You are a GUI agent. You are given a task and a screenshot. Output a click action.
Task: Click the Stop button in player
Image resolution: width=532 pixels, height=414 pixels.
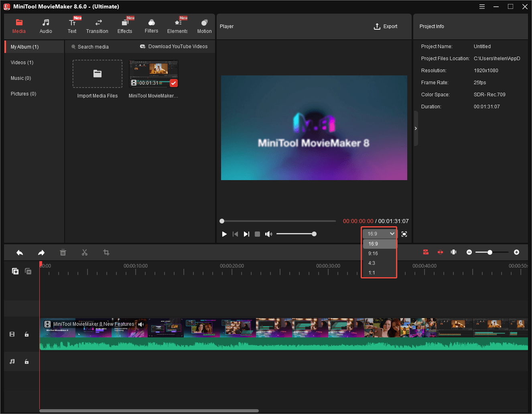[x=257, y=234]
